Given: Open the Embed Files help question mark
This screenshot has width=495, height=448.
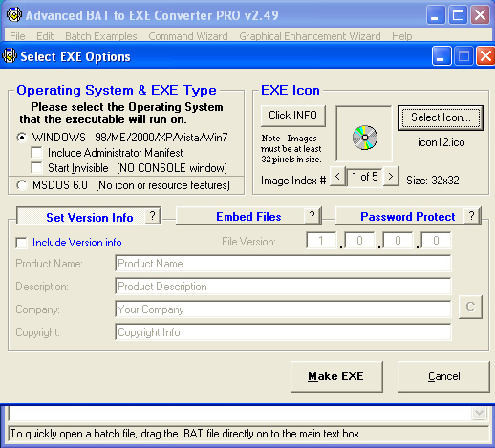Looking at the screenshot, I should pyautogui.click(x=312, y=216).
